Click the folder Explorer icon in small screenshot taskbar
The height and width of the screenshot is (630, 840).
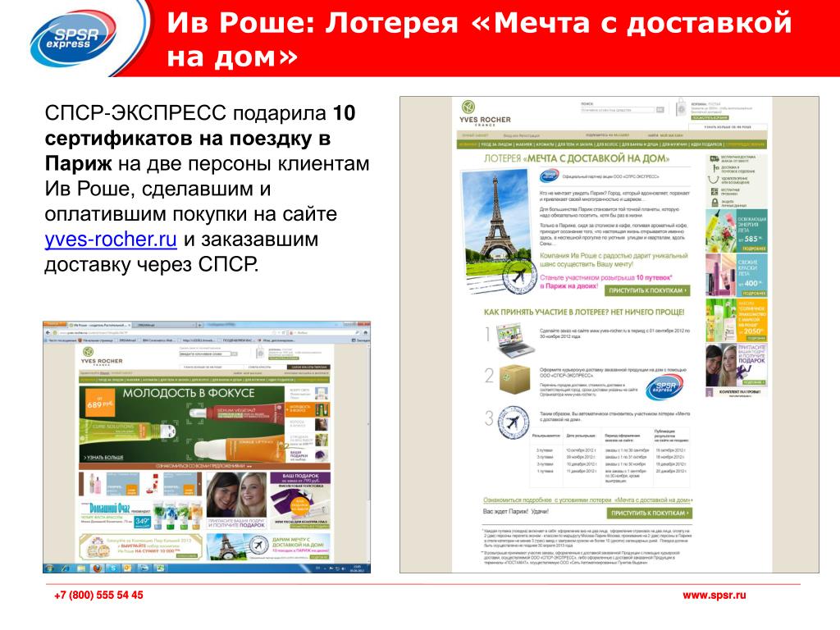[x=81, y=568]
